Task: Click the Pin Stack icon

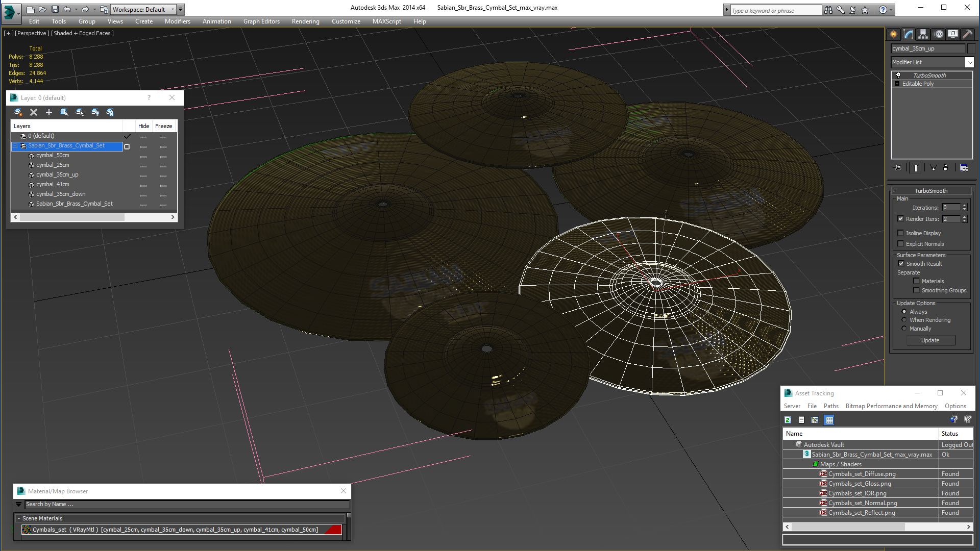Action: pos(898,167)
